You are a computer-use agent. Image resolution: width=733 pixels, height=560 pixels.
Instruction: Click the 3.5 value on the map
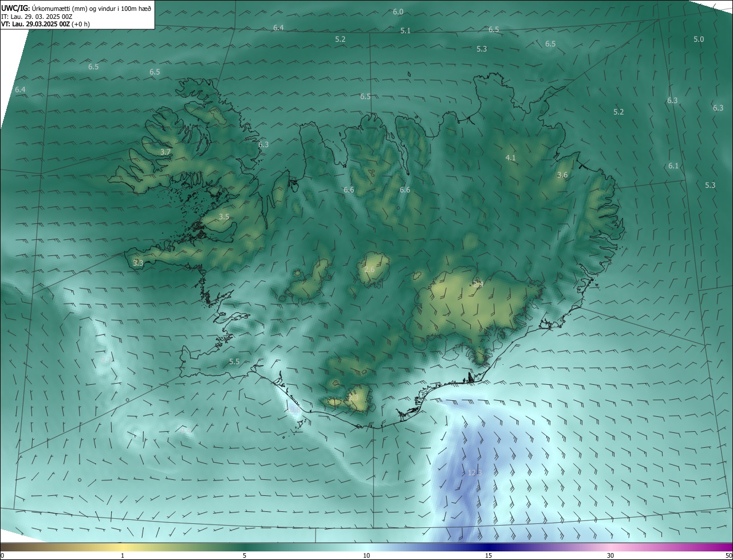[224, 217]
